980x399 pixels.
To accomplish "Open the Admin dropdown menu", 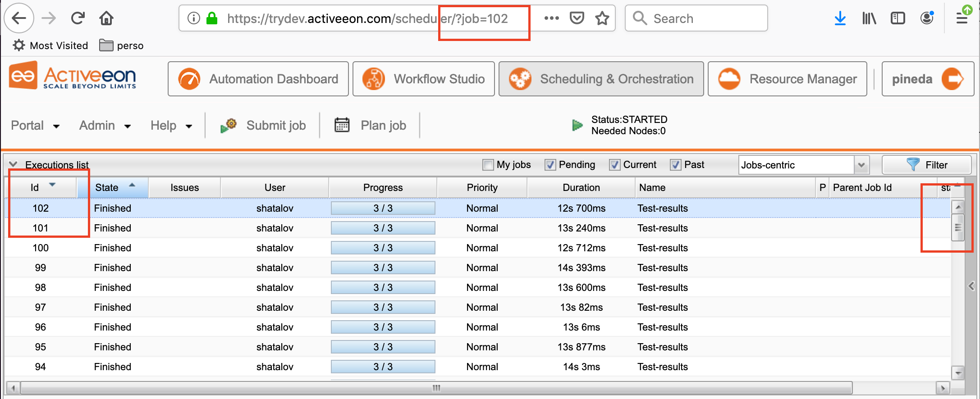I will tap(105, 126).
